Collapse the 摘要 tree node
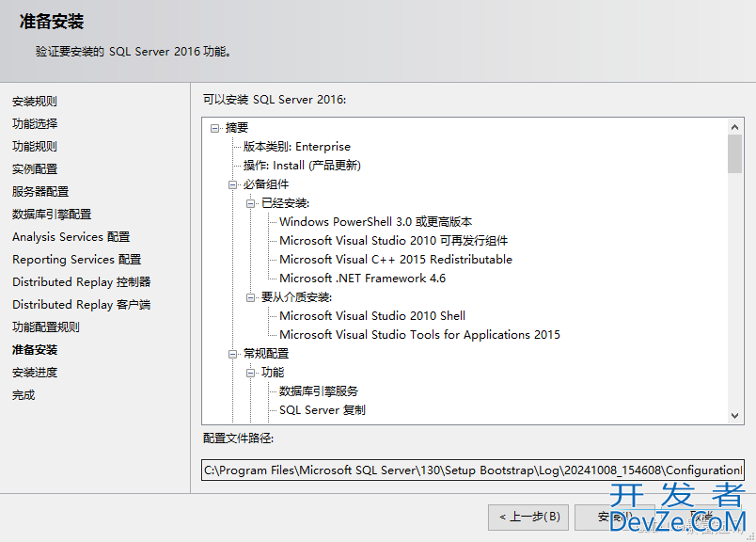 pyautogui.click(x=215, y=128)
